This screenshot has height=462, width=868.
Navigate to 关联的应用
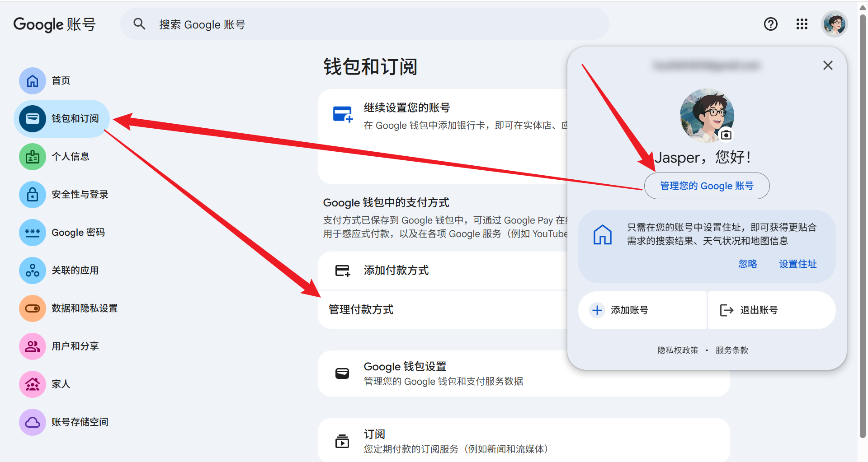(61, 271)
